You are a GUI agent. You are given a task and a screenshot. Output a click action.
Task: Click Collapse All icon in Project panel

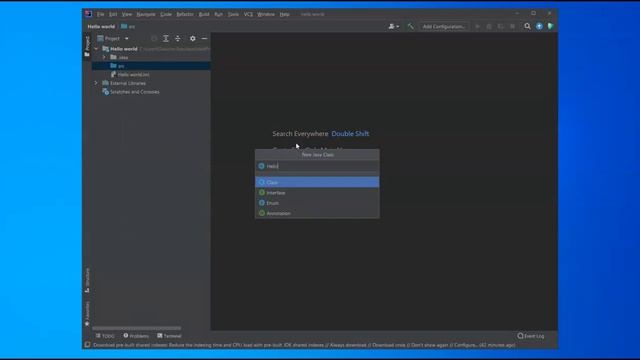(x=178, y=38)
